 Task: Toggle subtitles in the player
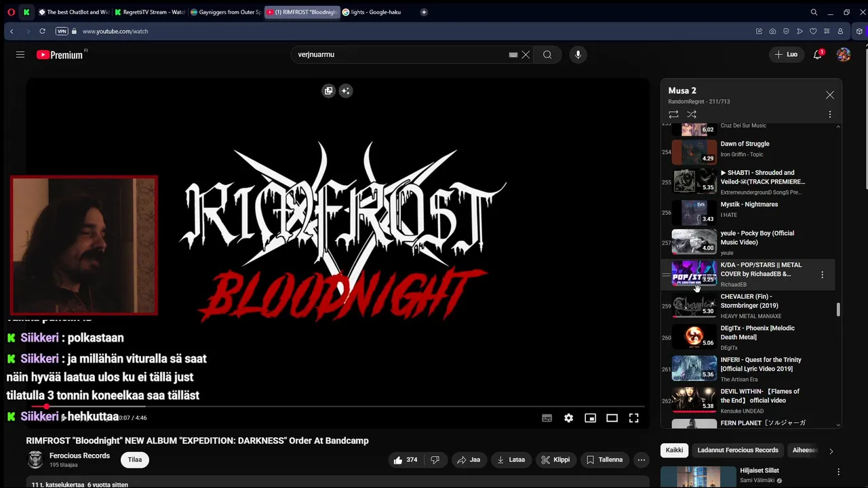547,418
